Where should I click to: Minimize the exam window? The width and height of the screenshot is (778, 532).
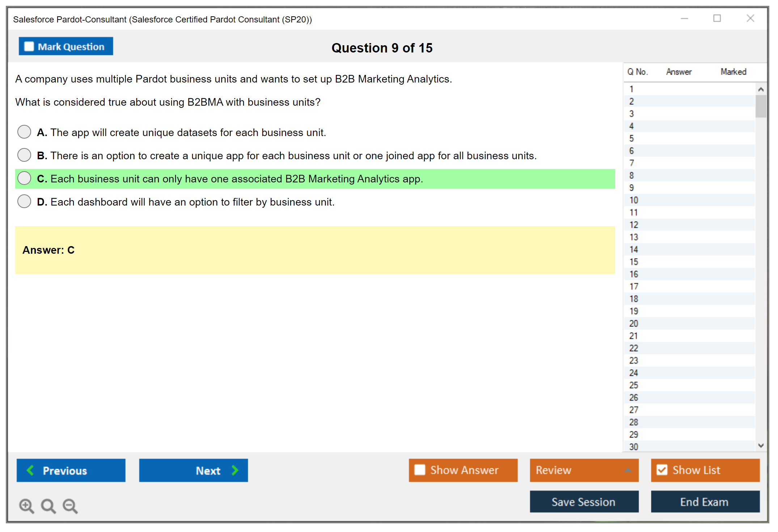coord(684,18)
